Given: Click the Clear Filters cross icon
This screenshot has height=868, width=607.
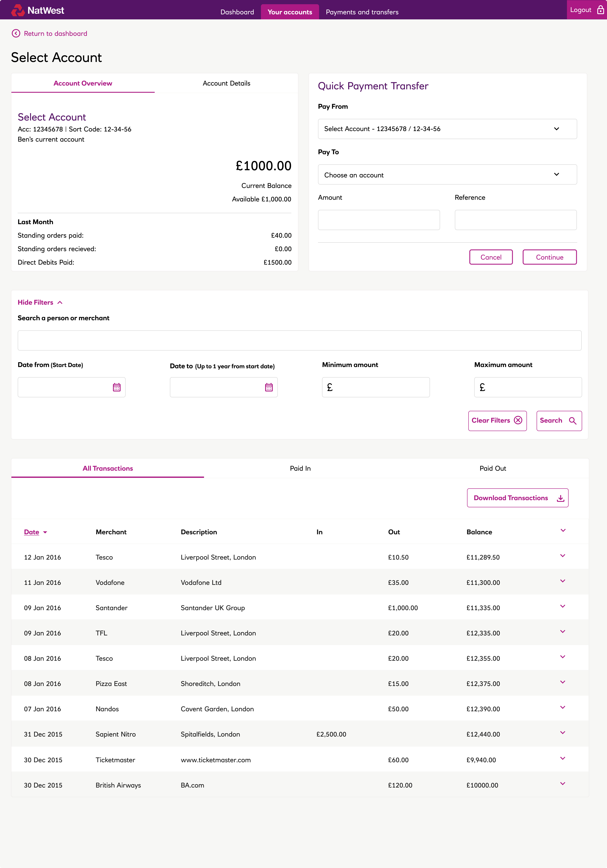Looking at the screenshot, I should [x=518, y=420].
